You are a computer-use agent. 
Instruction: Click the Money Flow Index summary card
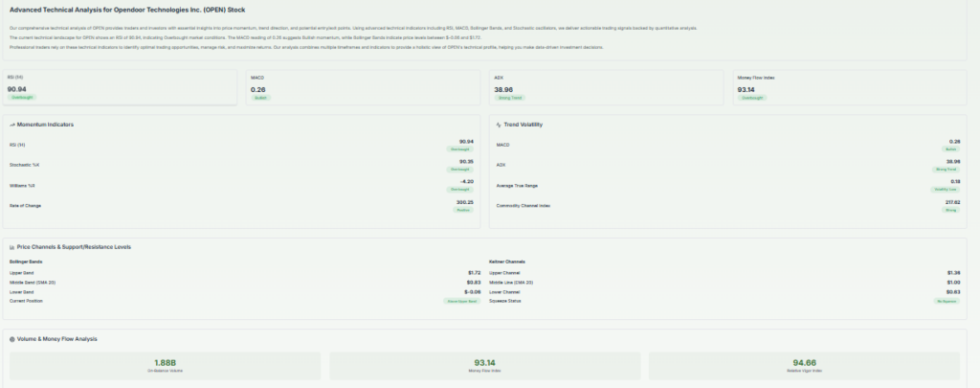850,87
